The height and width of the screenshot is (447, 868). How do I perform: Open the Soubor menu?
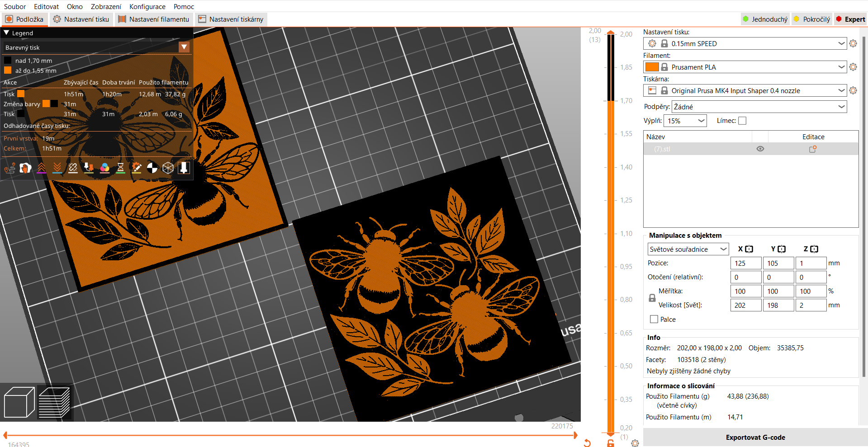click(15, 6)
